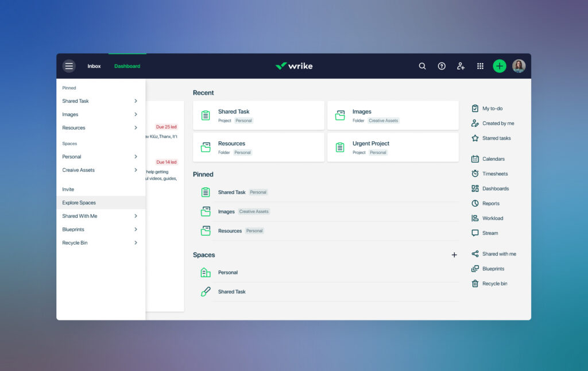The image size is (588, 371).
Task: Click the Reports pie icon
Action: click(x=475, y=203)
